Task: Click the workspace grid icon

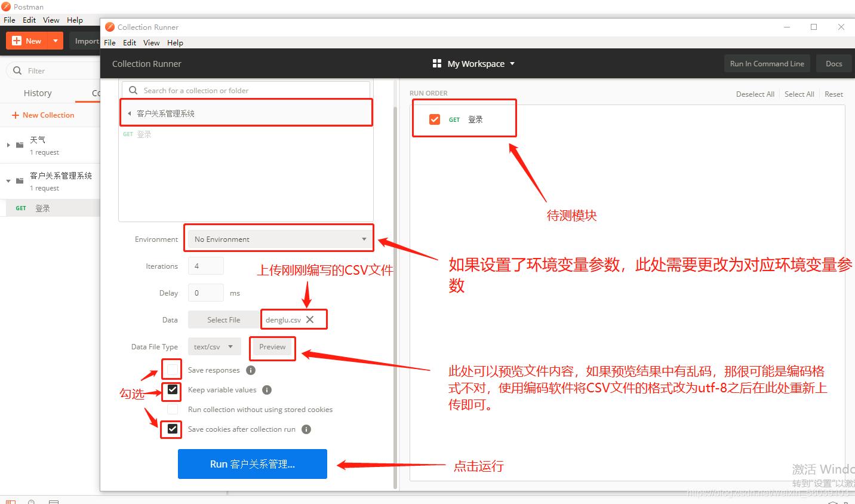Action: coord(437,63)
